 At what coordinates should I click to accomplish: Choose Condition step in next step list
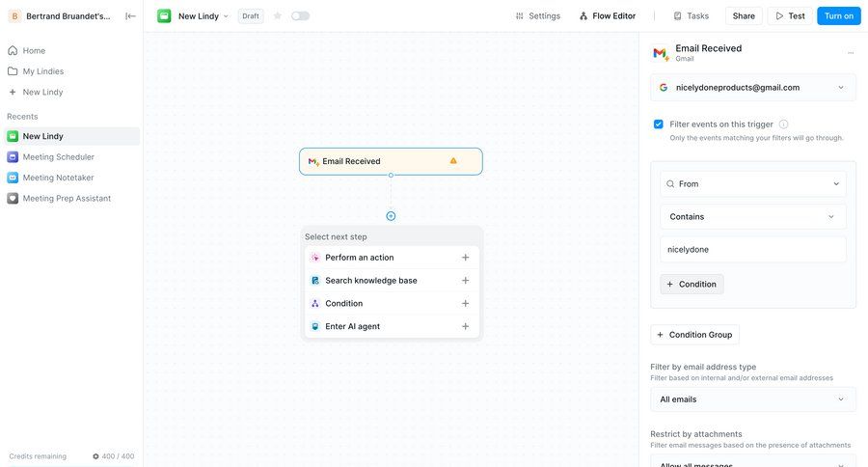392,304
